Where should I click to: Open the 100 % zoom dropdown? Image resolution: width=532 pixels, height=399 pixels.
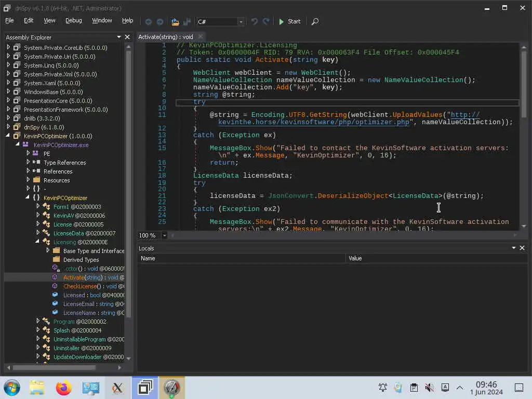[165, 235]
